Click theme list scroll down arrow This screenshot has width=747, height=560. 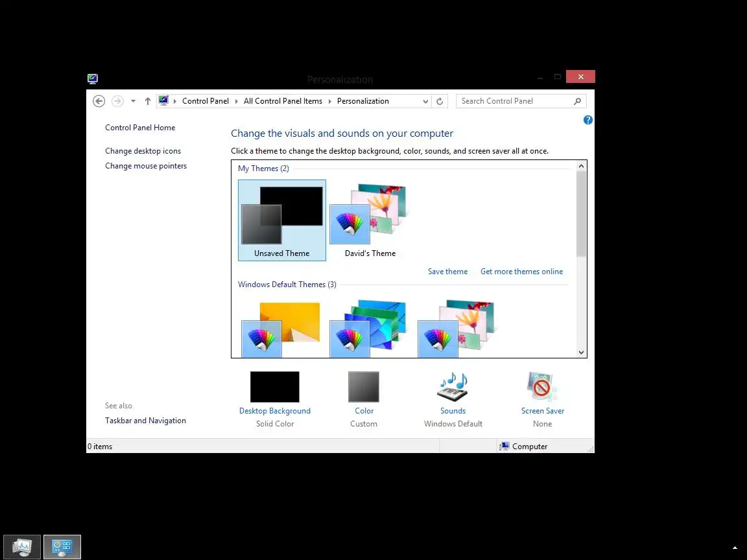pyautogui.click(x=581, y=353)
